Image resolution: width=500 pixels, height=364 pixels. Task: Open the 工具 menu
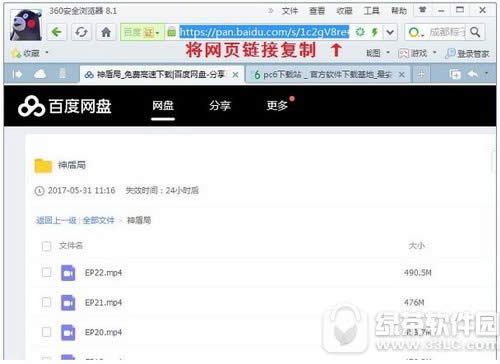point(371,11)
